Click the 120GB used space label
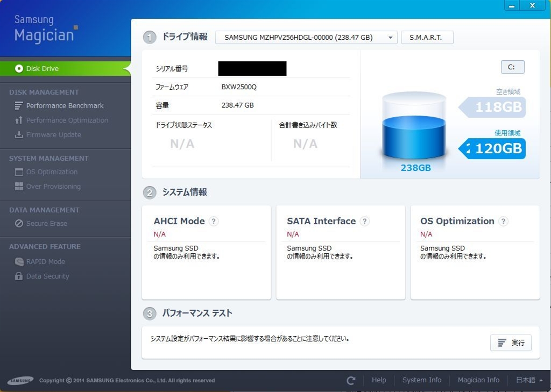The height and width of the screenshot is (392, 551). pyautogui.click(x=492, y=148)
